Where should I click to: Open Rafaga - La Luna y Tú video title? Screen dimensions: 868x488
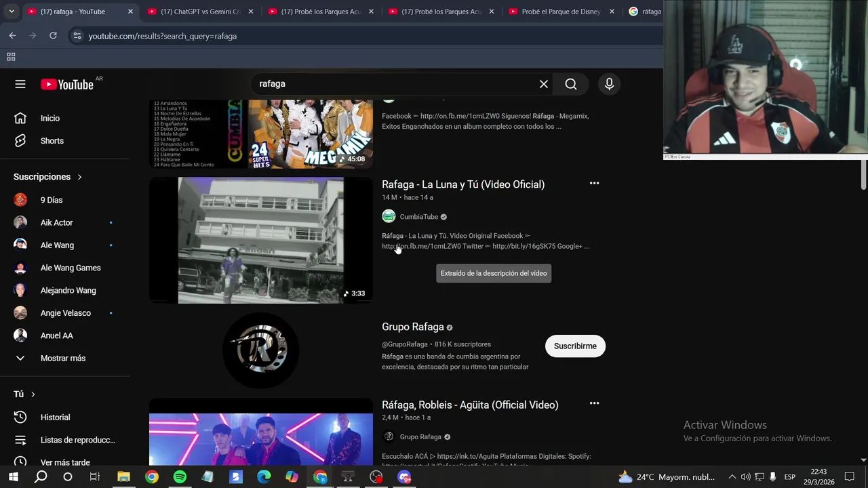[463, 184]
